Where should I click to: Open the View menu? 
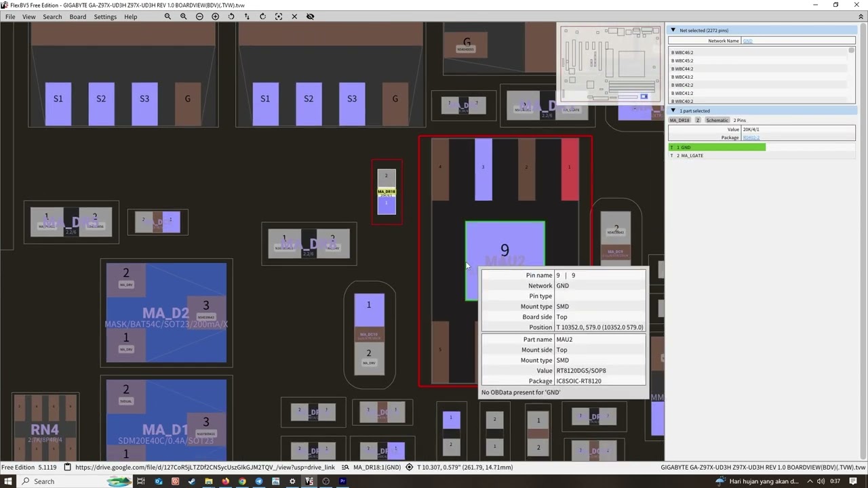28,17
